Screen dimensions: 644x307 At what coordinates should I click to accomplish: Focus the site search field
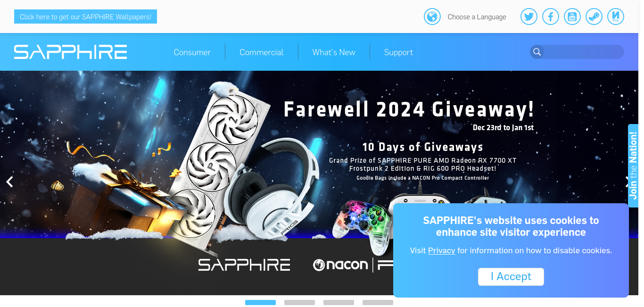pos(584,52)
